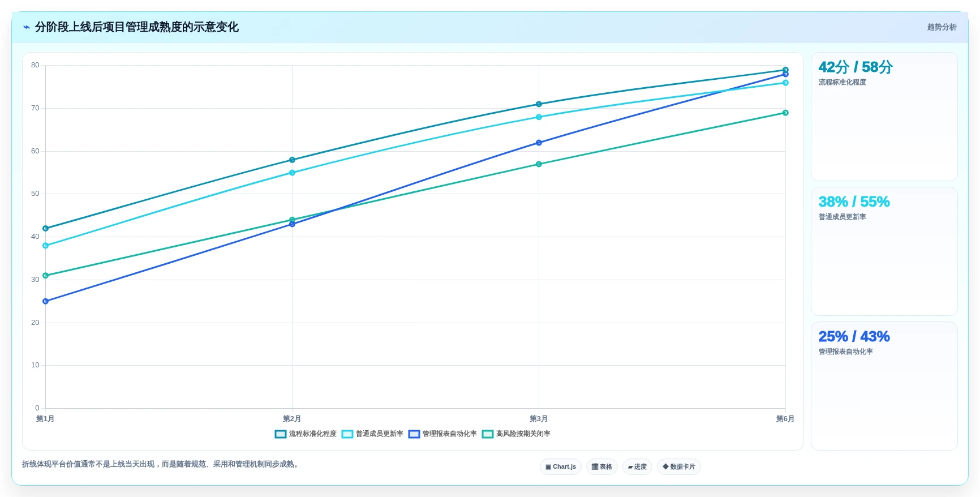This screenshot has width=980, height=497.
Task: Click the Chart.js tag chip
Action: [x=561, y=467]
